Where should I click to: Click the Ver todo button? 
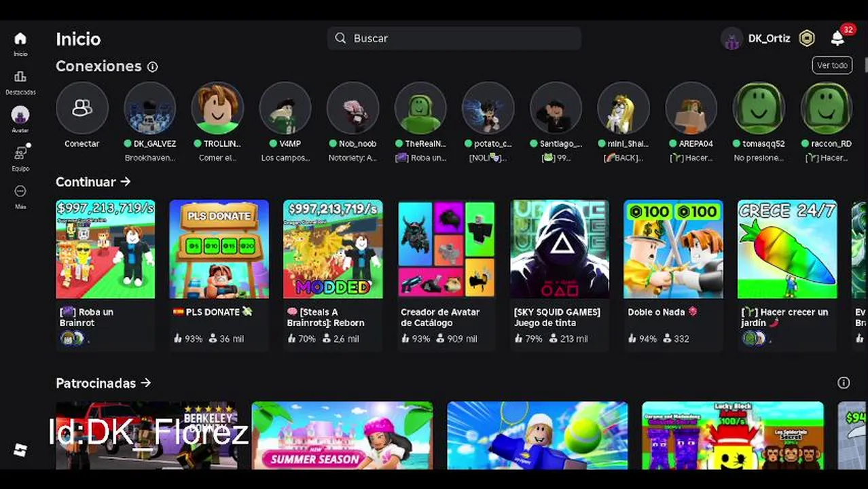[x=832, y=65]
